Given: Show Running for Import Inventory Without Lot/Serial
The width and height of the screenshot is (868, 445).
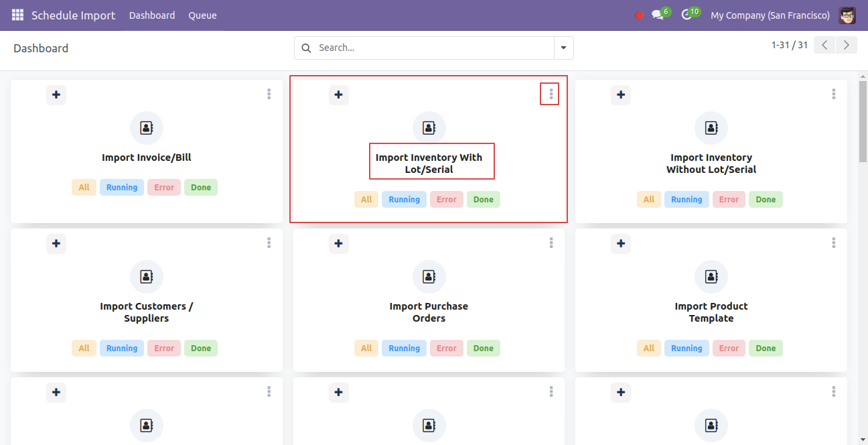Looking at the screenshot, I should pyautogui.click(x=686, y=200).
